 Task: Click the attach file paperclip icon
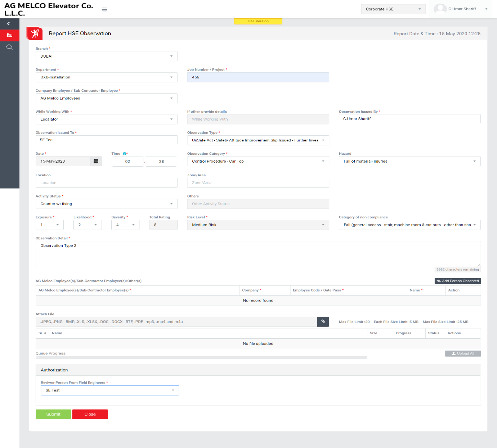tap(323, 322)
